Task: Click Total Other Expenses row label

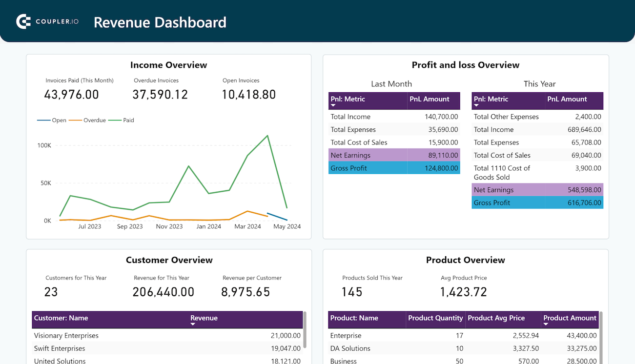Action: (x=506, y=117)
